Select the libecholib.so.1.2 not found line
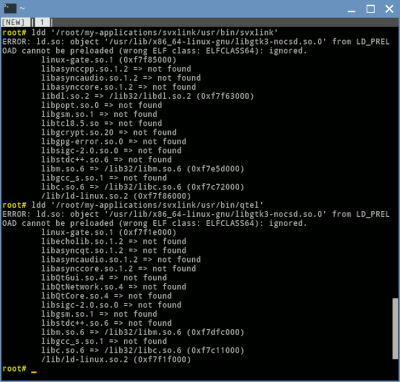The height and width of the screenshot is (382, 400). [114, 241]
